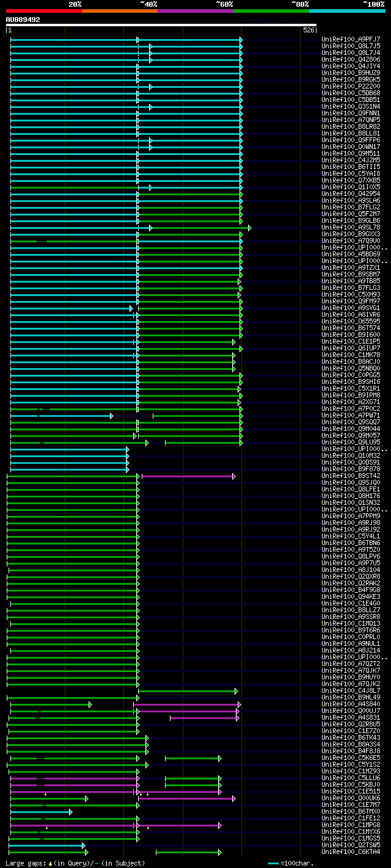Click label UniRef100_B8LL81

pyautogui.click(x=351, y=134)
